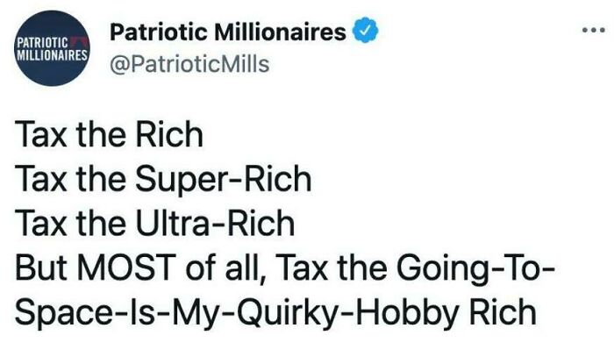614x364 pixels.
Task: Open the Patriotic Millionaires profile avatar
Action: pyautogui.click(x=52, y=48)
